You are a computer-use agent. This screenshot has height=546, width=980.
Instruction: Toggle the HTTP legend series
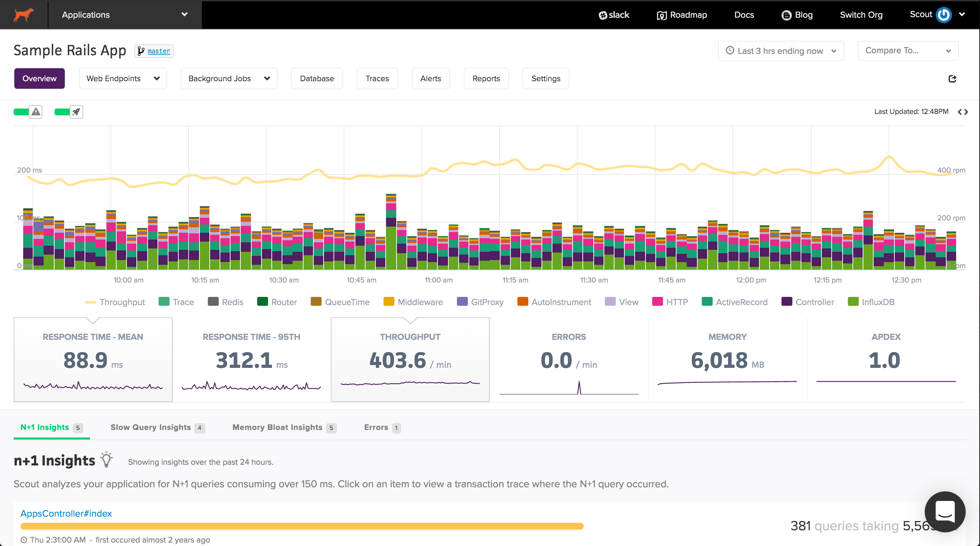click(670, 302)
